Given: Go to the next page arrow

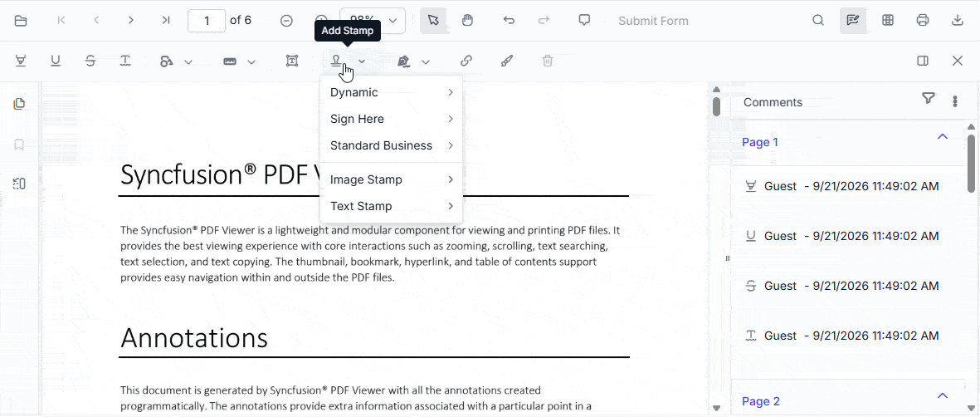Looking at the screenshot, I should pos(130,20).
